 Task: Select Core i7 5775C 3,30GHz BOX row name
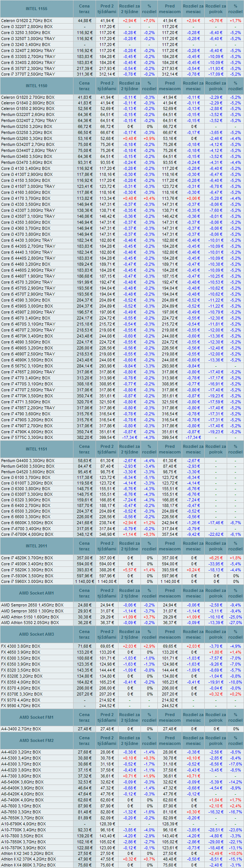coord(27,437)
